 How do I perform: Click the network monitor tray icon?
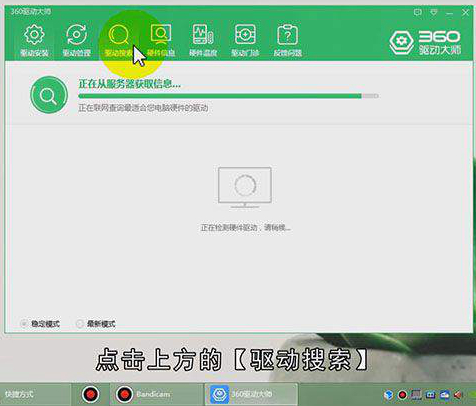coord(416,395)
